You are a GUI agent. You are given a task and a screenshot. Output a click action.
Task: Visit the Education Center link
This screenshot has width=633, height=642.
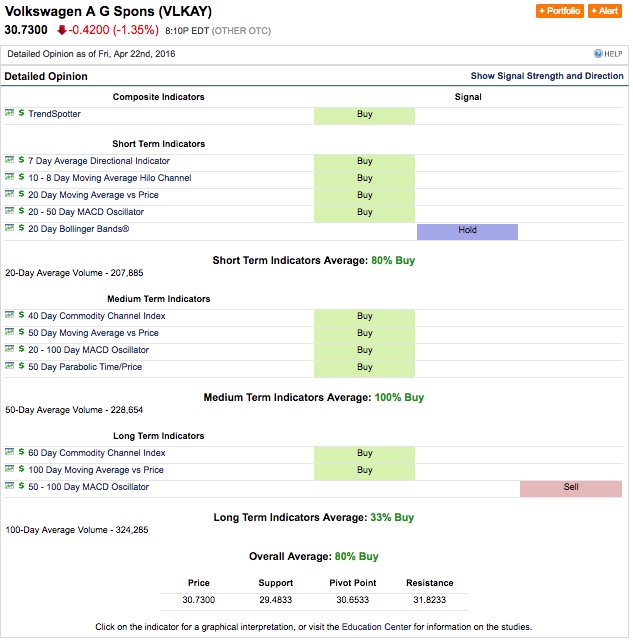pos(376,627)
